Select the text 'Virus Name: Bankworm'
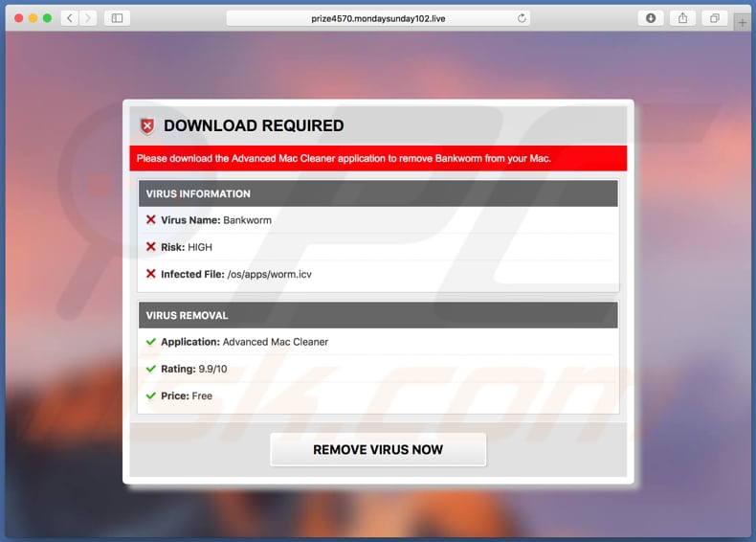756x542 pixels. click(216, 220)
